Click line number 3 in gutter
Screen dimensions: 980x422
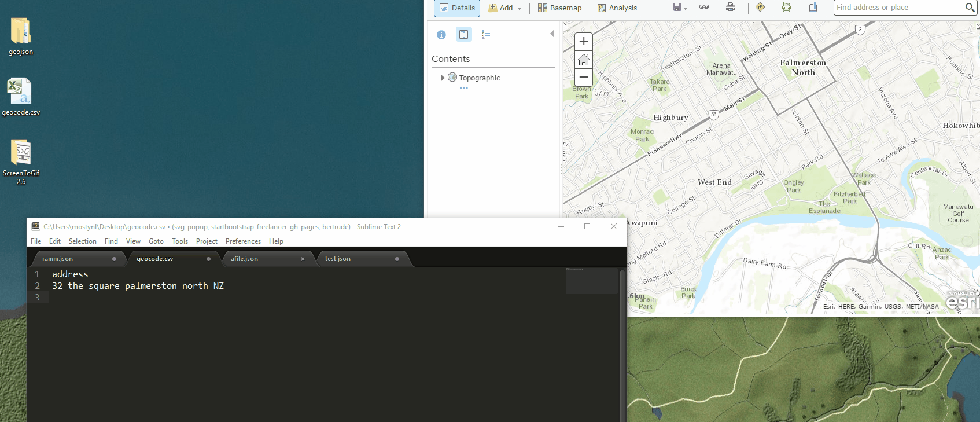38,298
